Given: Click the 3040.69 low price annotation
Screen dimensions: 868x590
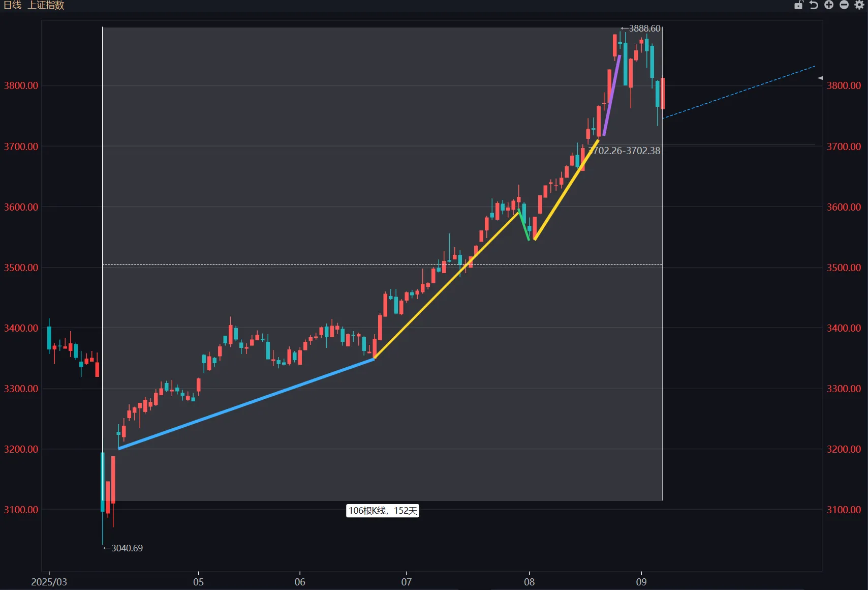Looking at the screenshot, I should pos(123,548).
